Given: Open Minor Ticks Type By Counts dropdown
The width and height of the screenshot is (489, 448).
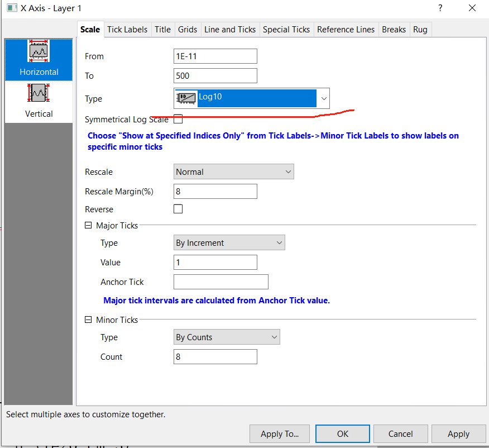Looking at the screenshot, I should (227, 337).
